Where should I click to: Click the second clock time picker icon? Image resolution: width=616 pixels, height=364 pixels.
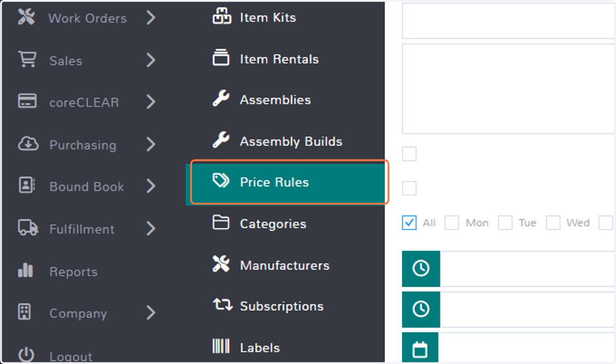point(421,309)
